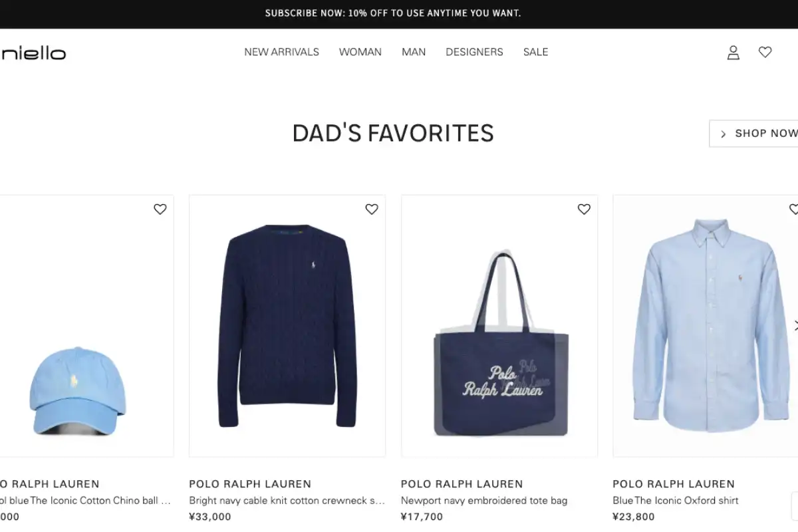Screen dimensions: 798x532
Task: Open the light blue cap image
Action: pyautogui.click(x=78, y=391)
